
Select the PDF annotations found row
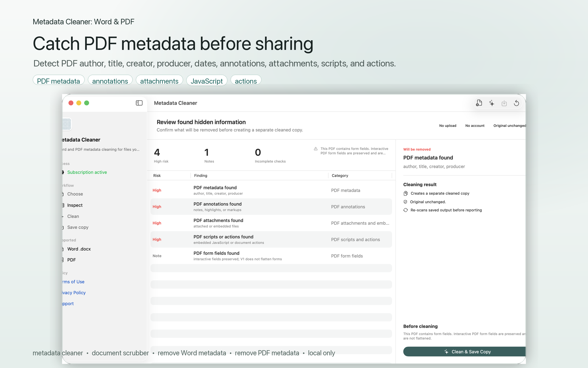271,207
